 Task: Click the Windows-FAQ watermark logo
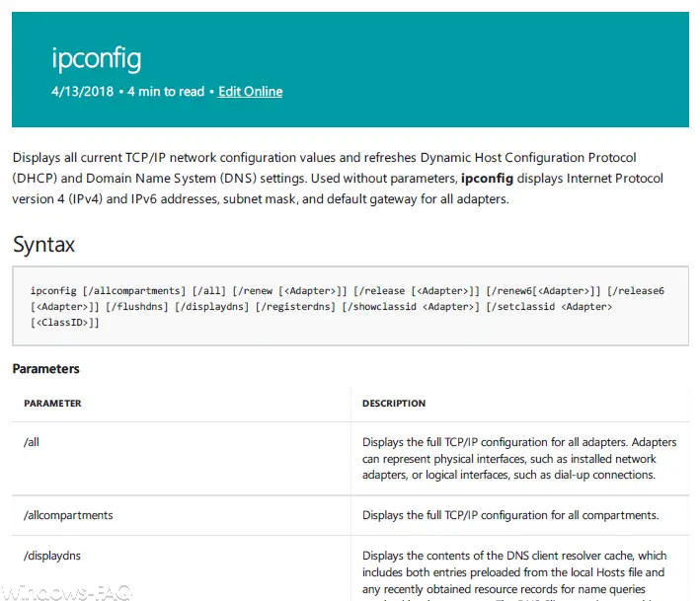[66, 593]
